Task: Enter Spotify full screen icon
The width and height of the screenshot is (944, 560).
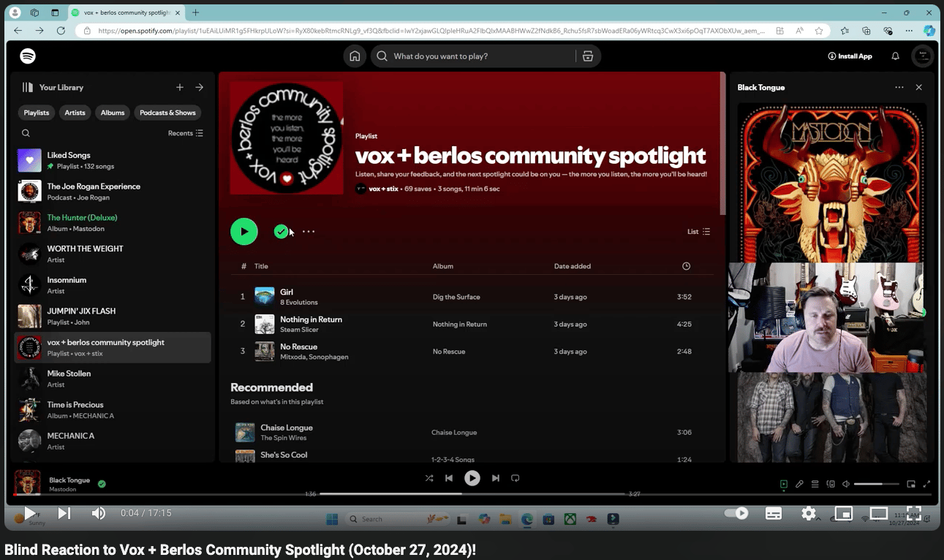Action: coord(927,484)
